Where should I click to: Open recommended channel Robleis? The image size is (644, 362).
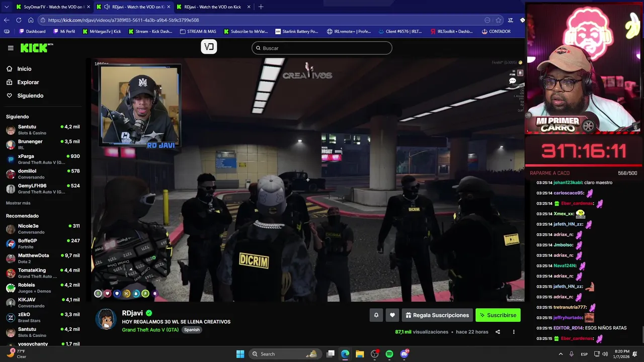43,288
